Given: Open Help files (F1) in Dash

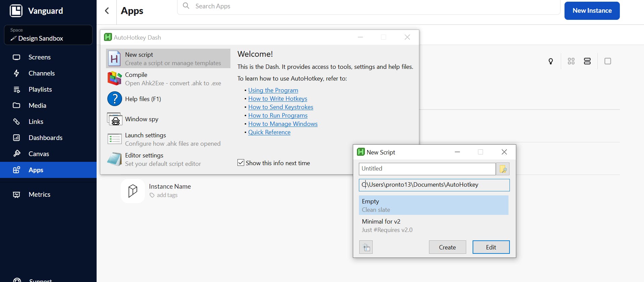Looking at the screenshot, I should pyautogui.click(x=168, y=99).
